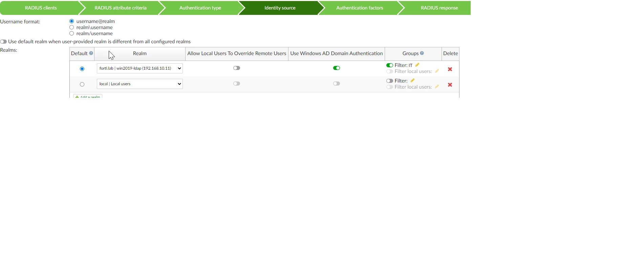The height and width of the screenshot is (259, 644).
Task: Choose realm\username format option
Action: (71, 27)
